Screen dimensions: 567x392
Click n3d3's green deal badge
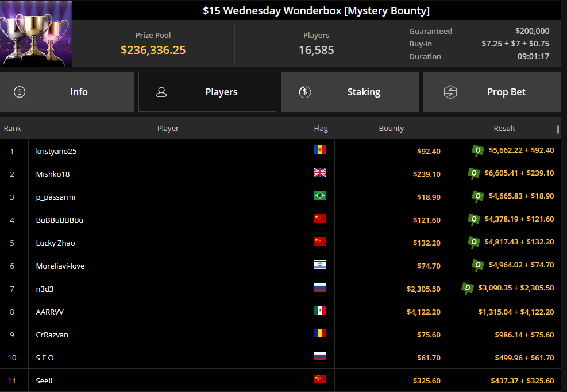pos(468,288)
